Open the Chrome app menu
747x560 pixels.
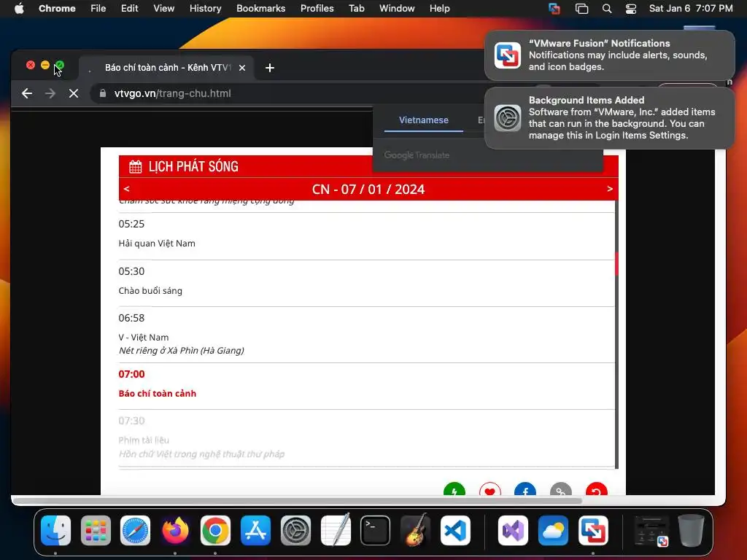pos(57,8)
